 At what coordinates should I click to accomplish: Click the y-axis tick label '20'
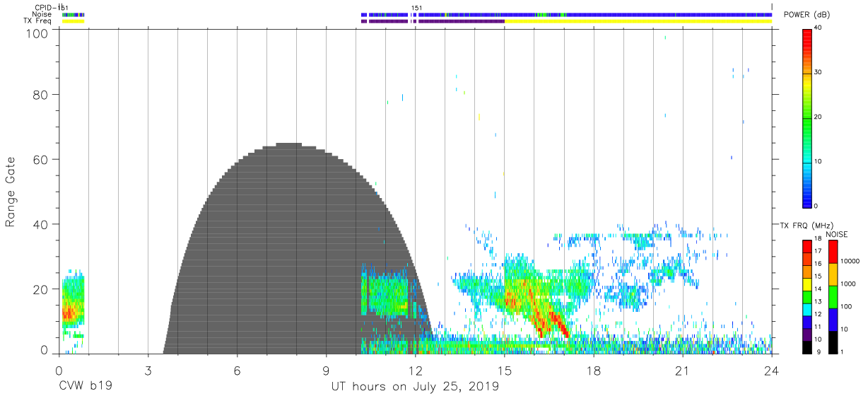click(42, 289)
